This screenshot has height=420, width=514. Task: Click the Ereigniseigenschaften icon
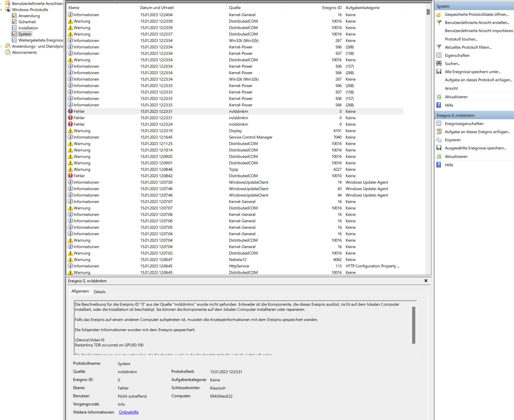[439, 124]
